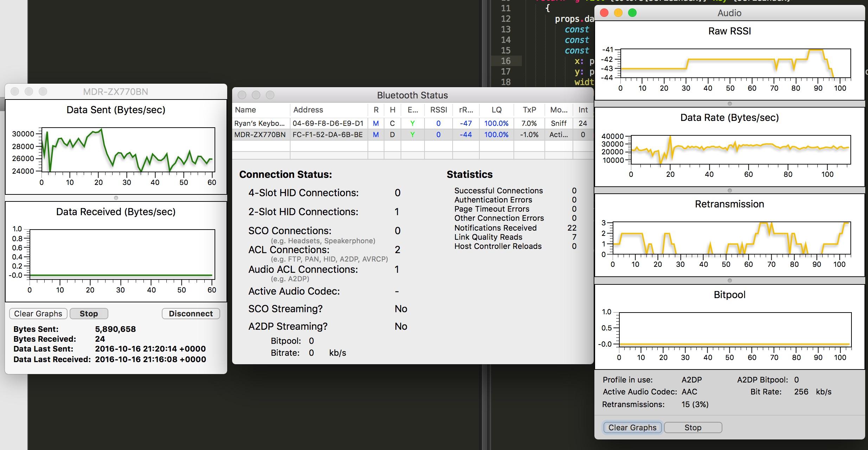Click Stop in MDR-ZX770BN window
This screenshot has height=450, width=868.
89,314
